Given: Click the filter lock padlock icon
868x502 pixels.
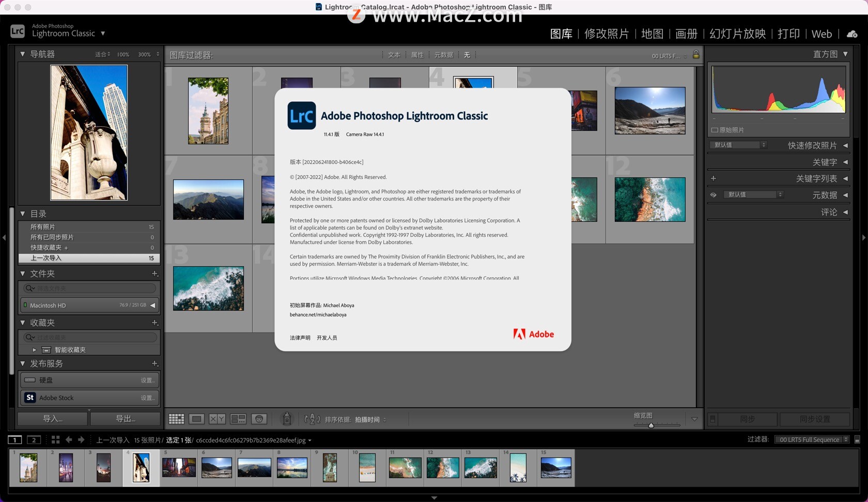Looking at the screenshot, I should pyautogui.click(x=696, y=54).
